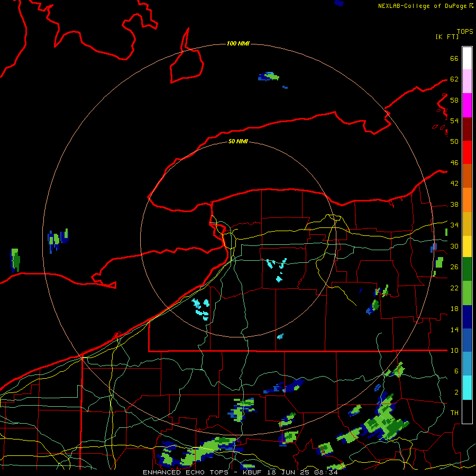Click the 'KBUF' station identifier in caption
The width and height of the screenshot is (476, 476).
pos(252,472)
